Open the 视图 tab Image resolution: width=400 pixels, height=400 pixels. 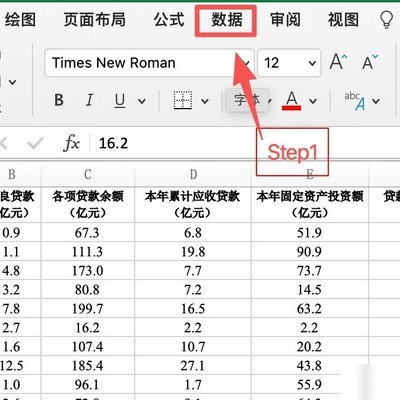[x=343, y=19]
